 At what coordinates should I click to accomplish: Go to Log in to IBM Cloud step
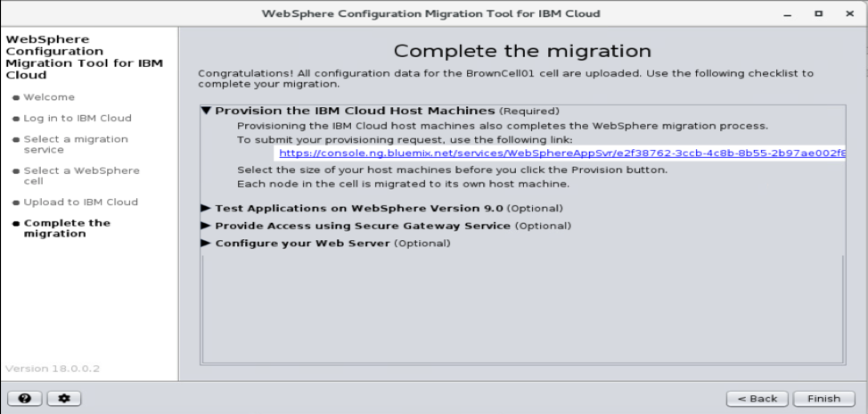77,118
